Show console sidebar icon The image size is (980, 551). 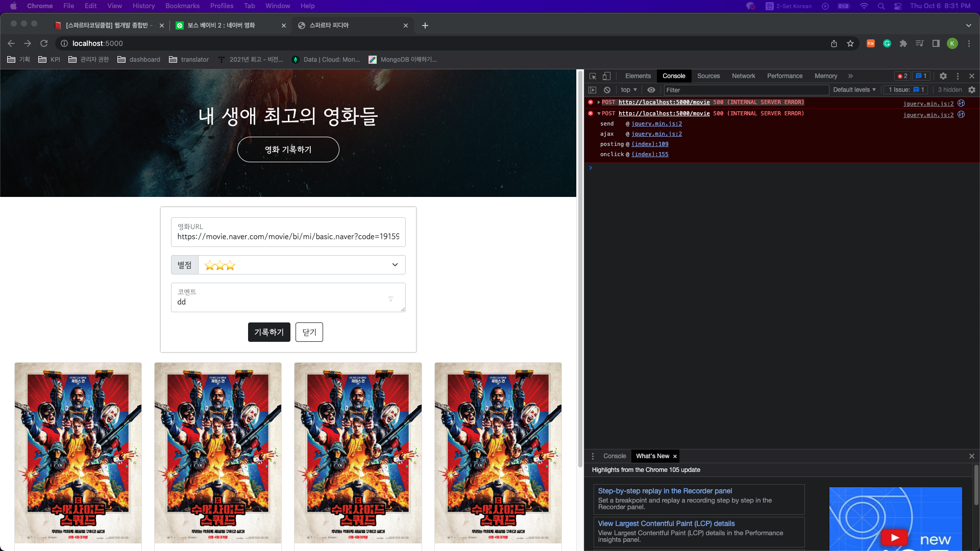[x=592, y=90]
